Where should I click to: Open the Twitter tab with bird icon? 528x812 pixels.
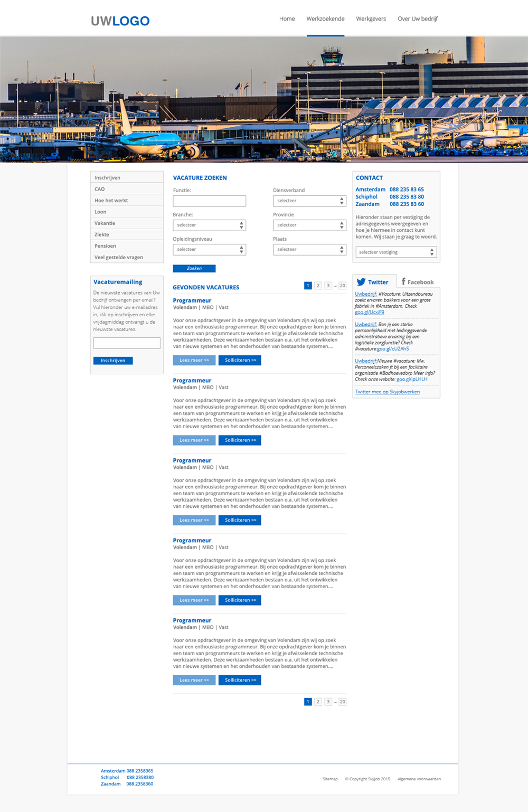(372, 282)
